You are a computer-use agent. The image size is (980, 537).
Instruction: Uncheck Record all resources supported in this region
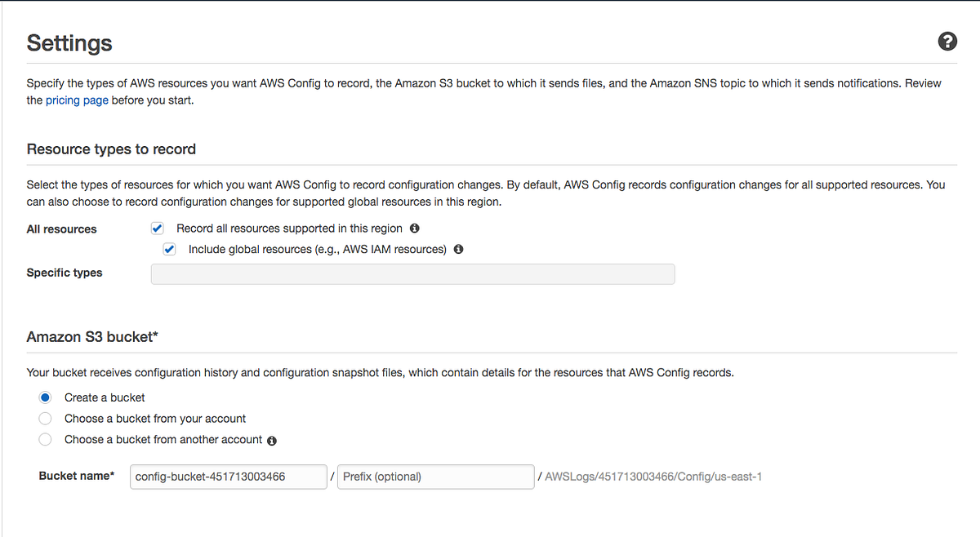[x=157, y=228]
